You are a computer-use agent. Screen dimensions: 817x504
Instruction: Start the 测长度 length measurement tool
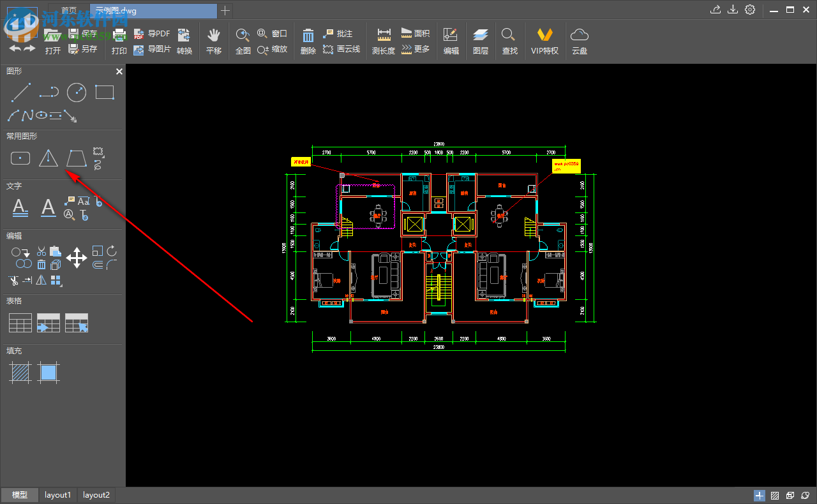coord(383,40)
